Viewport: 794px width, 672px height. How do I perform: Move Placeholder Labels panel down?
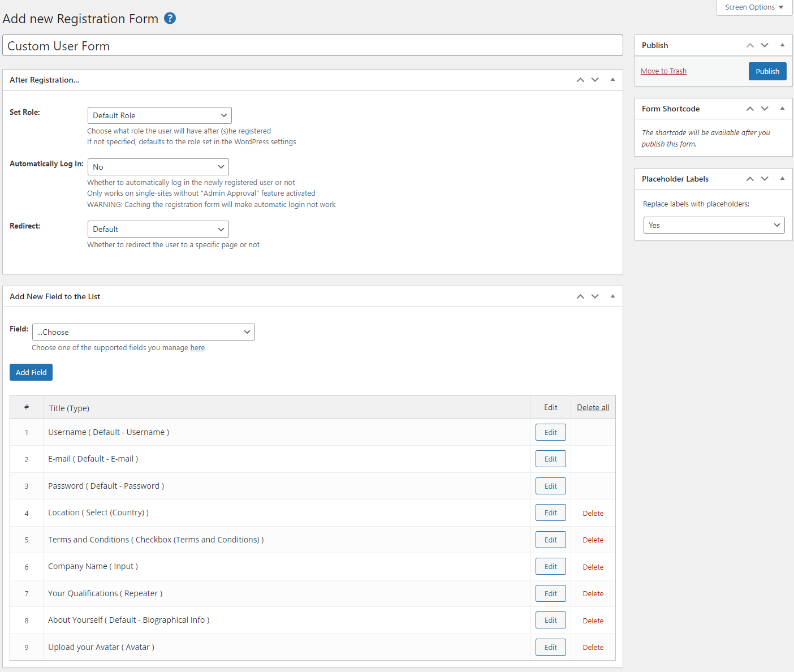765,179
